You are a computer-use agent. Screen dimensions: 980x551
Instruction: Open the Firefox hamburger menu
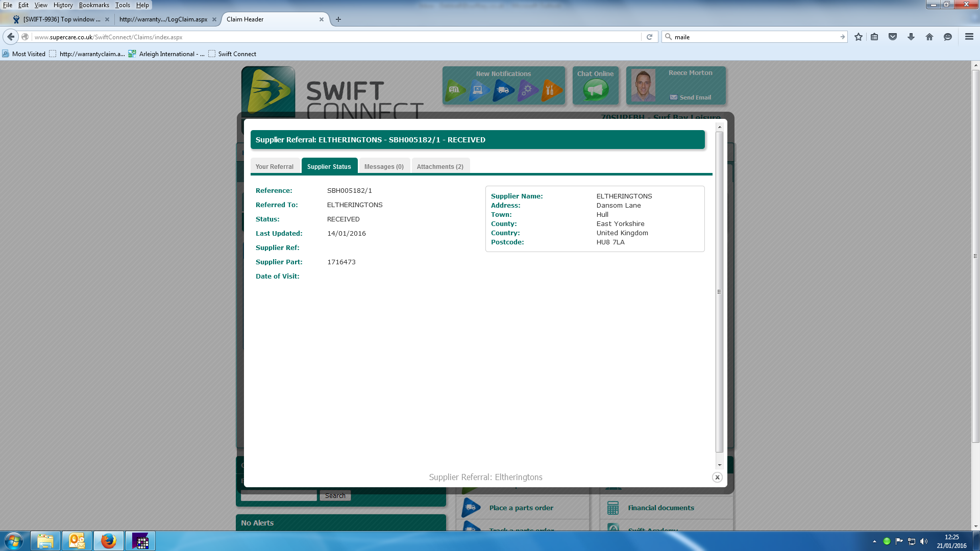[969, 37]
